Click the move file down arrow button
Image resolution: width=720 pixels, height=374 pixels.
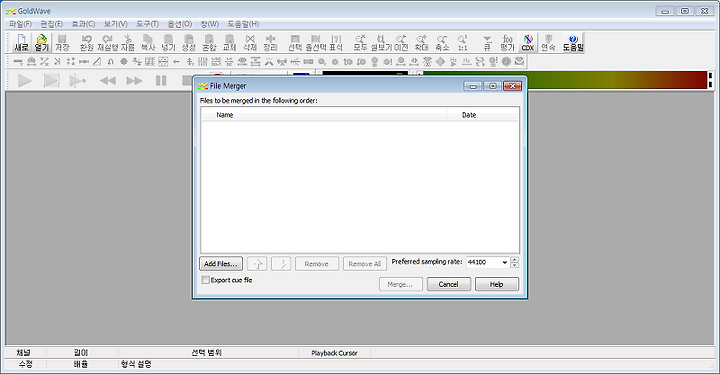point(281,264)
